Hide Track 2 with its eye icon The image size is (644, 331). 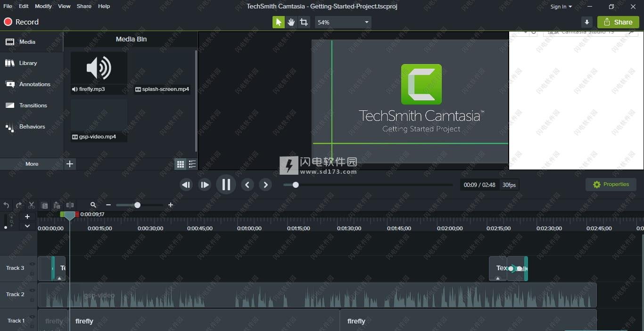point(33,291)
